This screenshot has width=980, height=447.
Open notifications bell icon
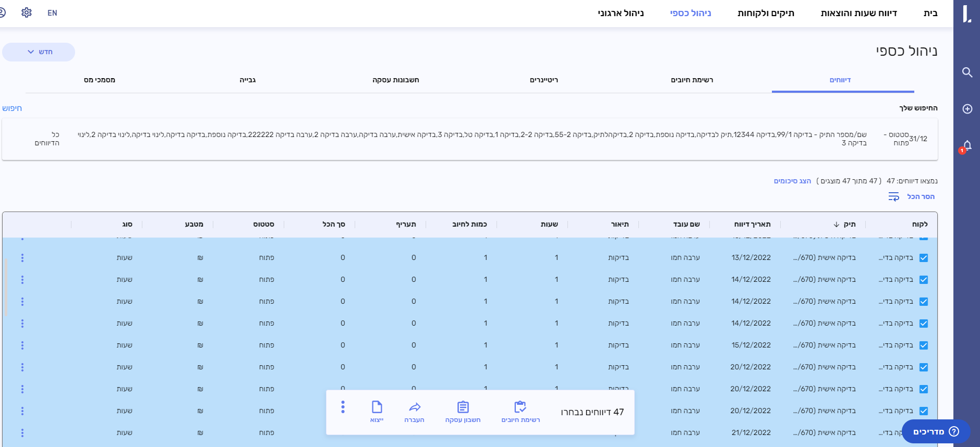(x=967, y=146)
